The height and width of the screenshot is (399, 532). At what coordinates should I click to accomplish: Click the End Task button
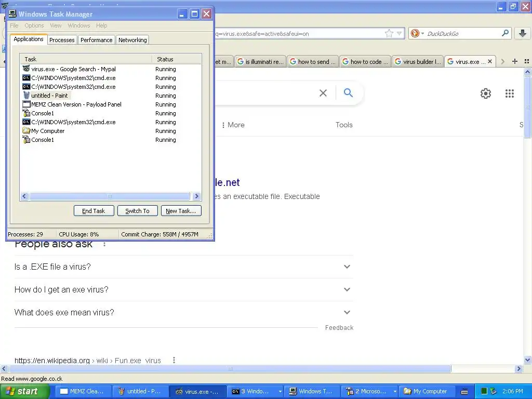94,211
